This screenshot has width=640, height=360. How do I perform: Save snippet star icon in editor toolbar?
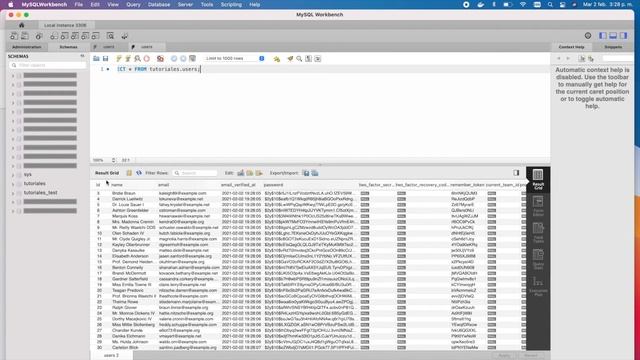(x=277, y=59)
